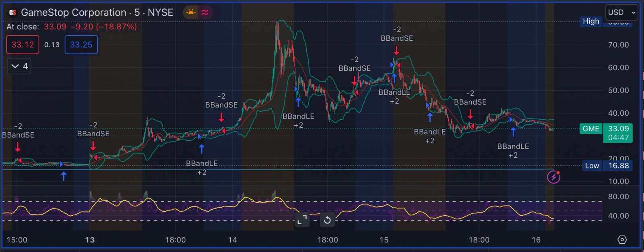This screenshot has height=252, width=644.
Task: Click the GameStop logo icon
Action: tap(12, 12)
